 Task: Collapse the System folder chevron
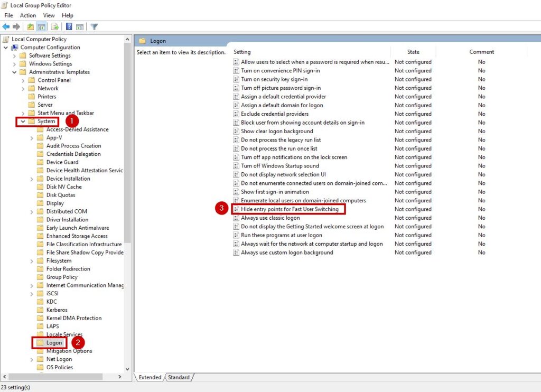[23, 122]
